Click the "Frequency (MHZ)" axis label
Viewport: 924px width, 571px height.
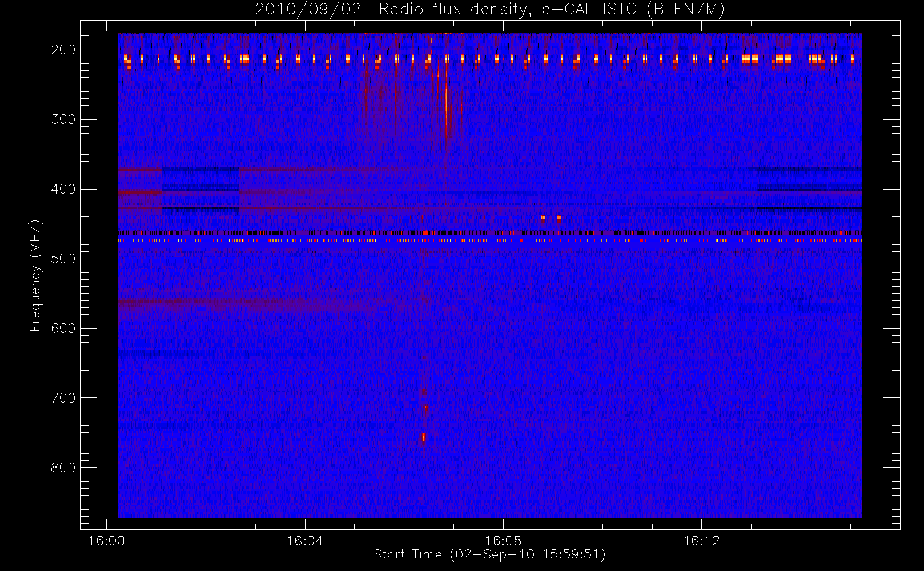35,276
